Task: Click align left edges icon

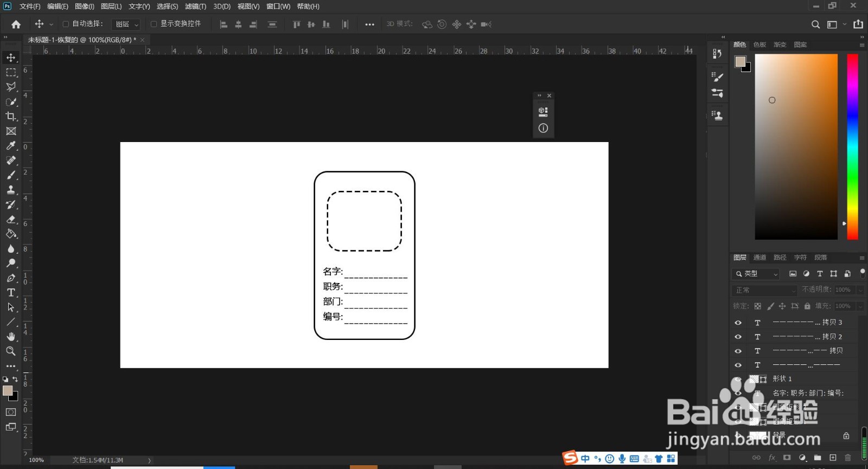Action: point(224,24)
